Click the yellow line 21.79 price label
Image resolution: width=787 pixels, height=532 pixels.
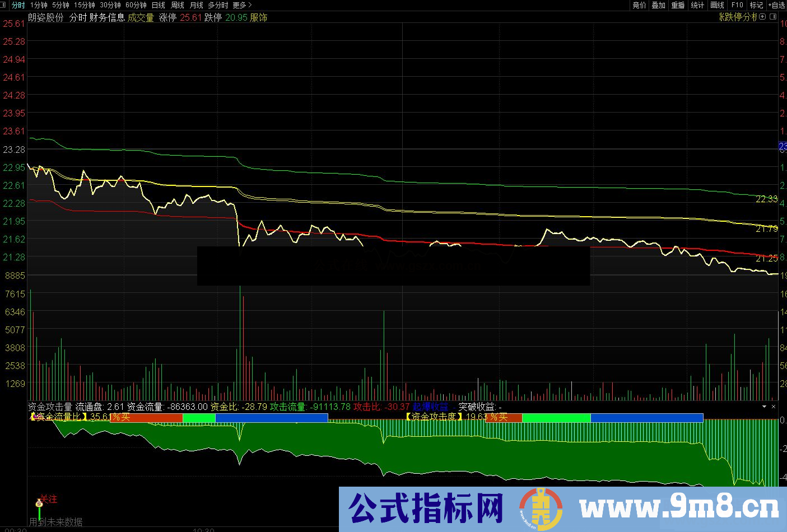766,228
